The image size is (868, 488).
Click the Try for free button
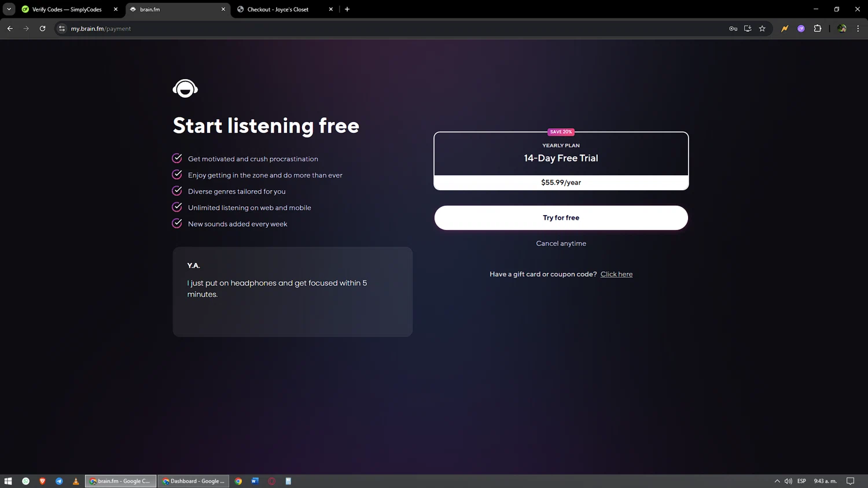click(x=561, y=218)
